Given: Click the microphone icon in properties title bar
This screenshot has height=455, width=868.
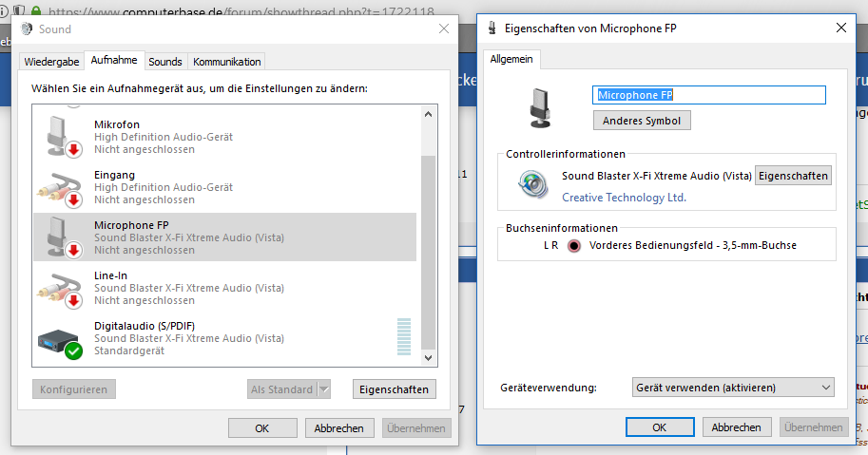Looking at the screenshot, I should point(492,28).
